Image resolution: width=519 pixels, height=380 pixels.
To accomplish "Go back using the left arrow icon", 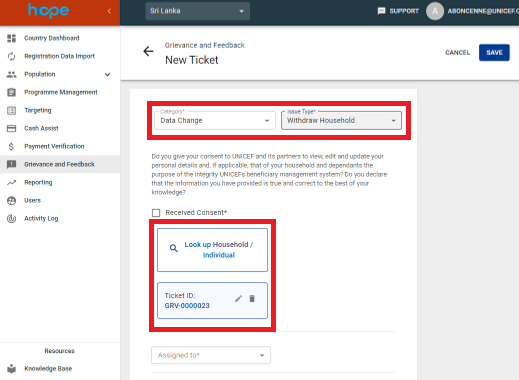I will 148,51.
